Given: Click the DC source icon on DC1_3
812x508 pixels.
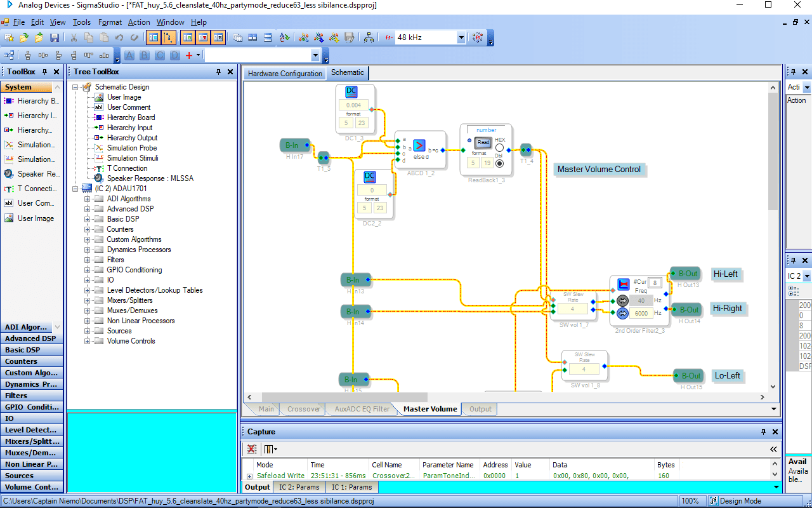Looking at the screenshot, I should (351, 93).
